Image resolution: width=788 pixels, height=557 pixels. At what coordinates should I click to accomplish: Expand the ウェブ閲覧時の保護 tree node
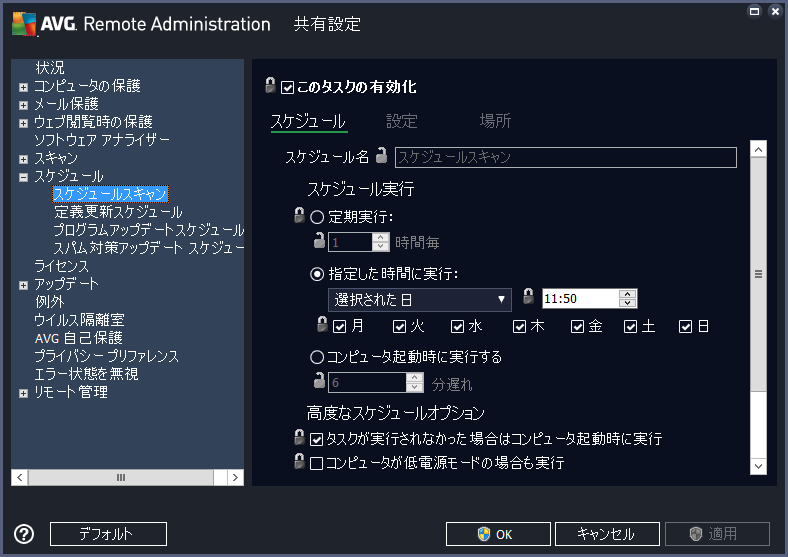[23, 123]
